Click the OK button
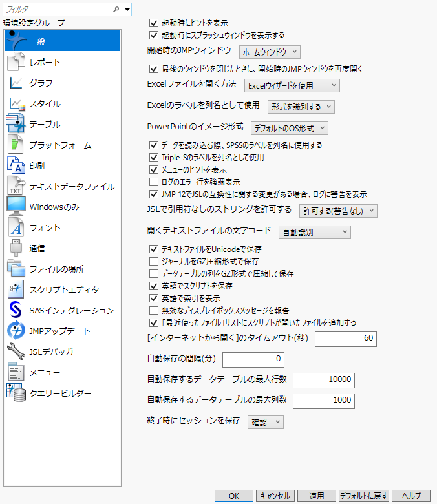Image resolution: width=437 pixels, height=504 pixels. click(234, 496)
